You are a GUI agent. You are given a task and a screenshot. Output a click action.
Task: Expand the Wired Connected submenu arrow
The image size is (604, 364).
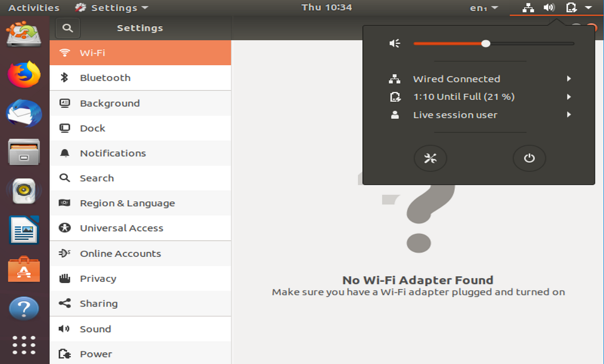pos(569,79)
